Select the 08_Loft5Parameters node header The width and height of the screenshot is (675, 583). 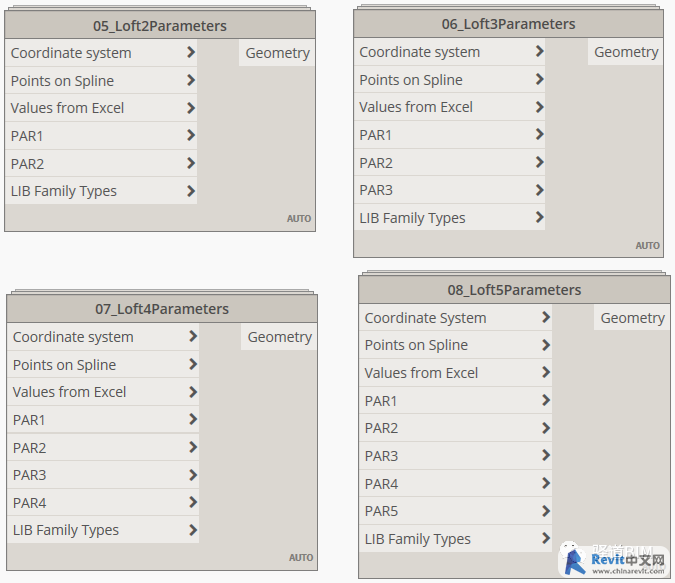[x=514, y=290]
